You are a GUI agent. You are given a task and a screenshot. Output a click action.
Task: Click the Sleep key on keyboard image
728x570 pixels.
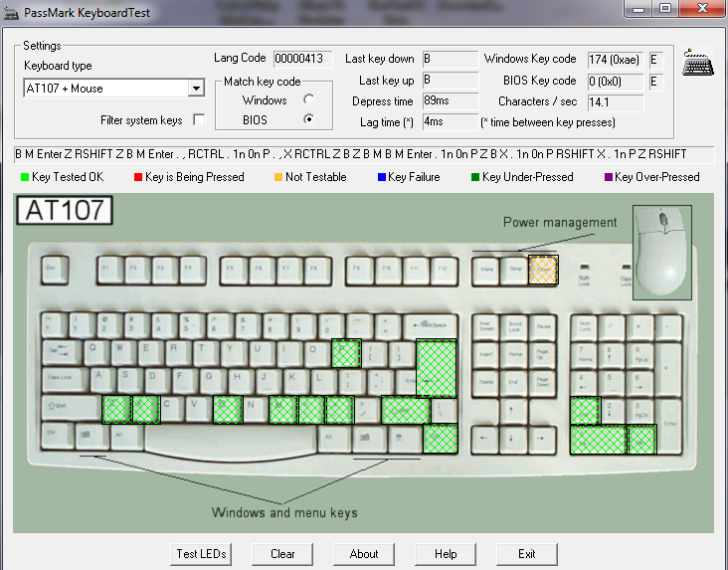514,270
